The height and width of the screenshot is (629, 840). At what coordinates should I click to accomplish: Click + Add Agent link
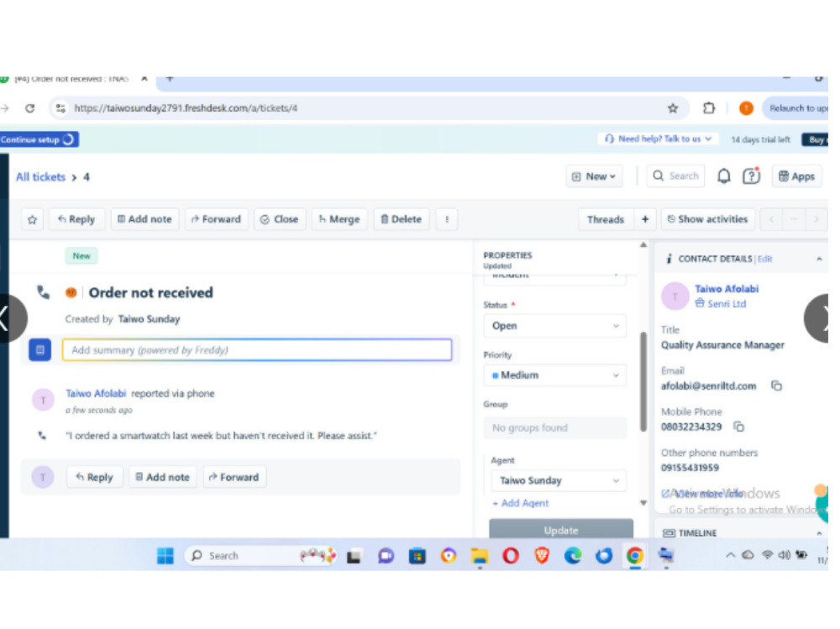coord(520,504)
